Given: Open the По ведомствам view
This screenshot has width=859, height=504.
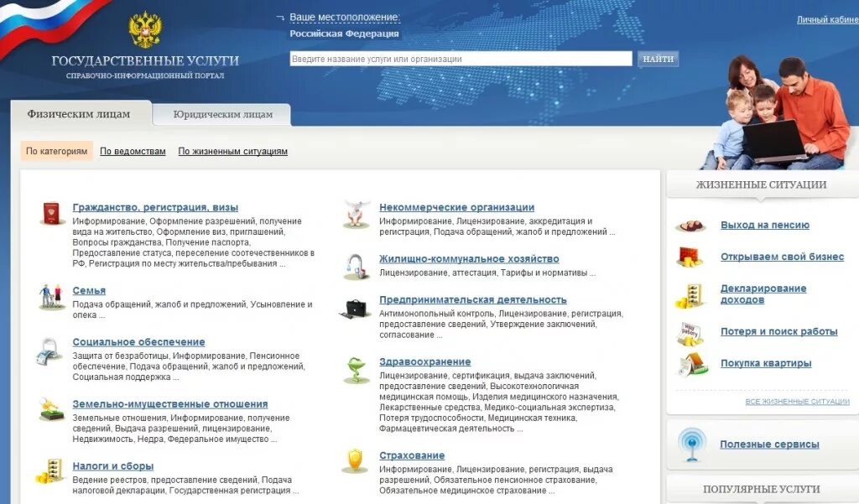Looking at the screenshot, I should [131, 151].
